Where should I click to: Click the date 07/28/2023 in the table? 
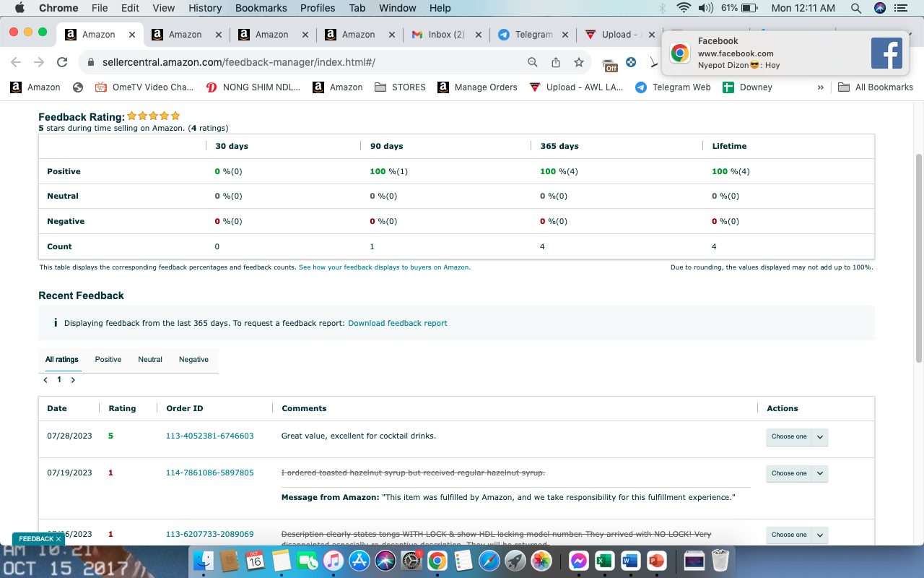click(70, 436)
